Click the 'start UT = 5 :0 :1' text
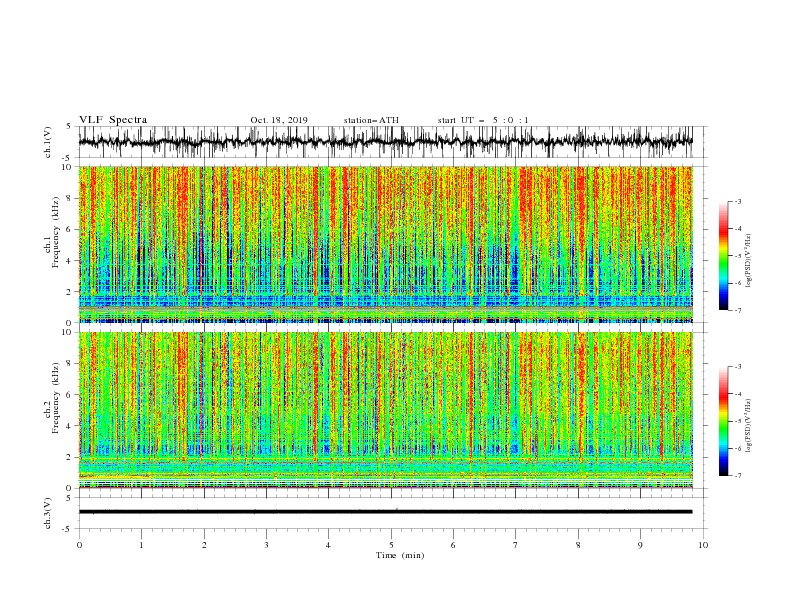This screenshot has height=612, width=792. [483, 120]
